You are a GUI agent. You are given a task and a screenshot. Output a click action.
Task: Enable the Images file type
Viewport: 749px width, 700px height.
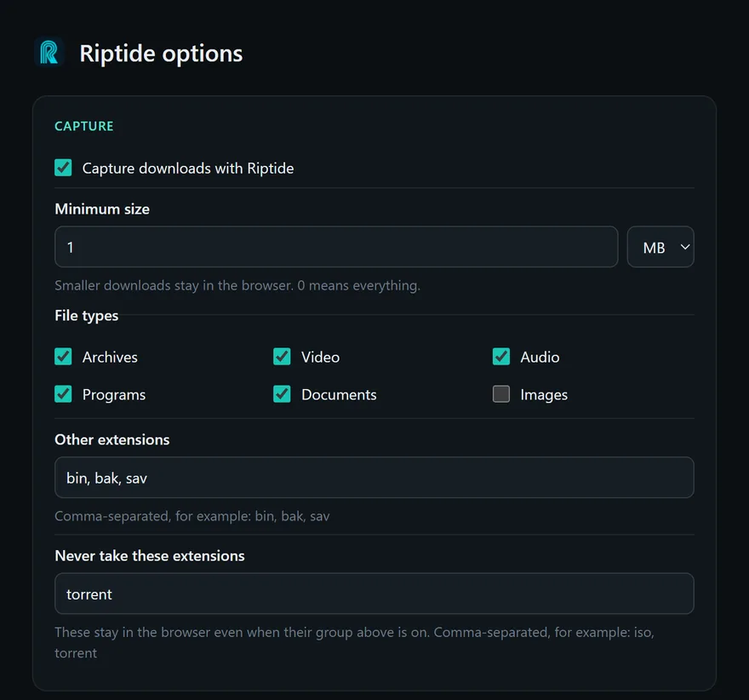click(x=501, y=394)
